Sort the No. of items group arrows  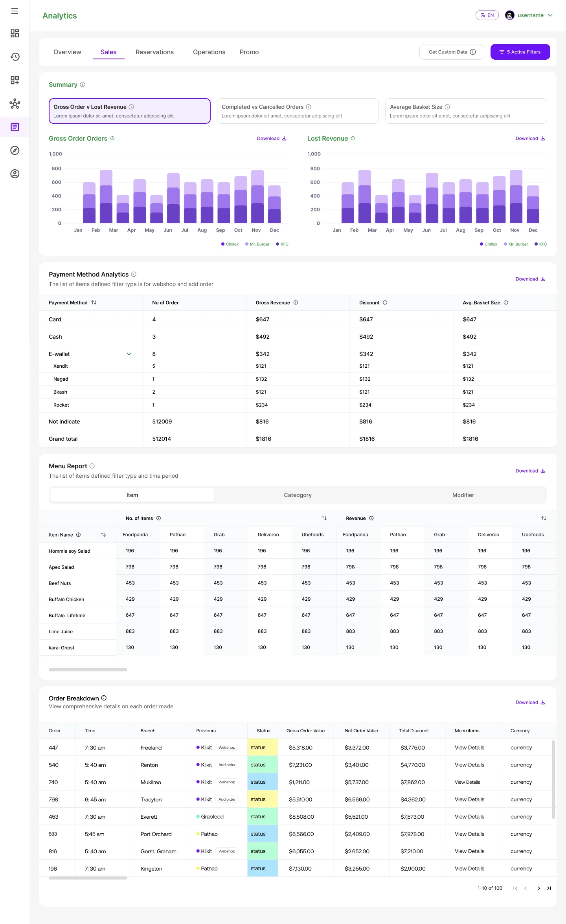(324, 518)
